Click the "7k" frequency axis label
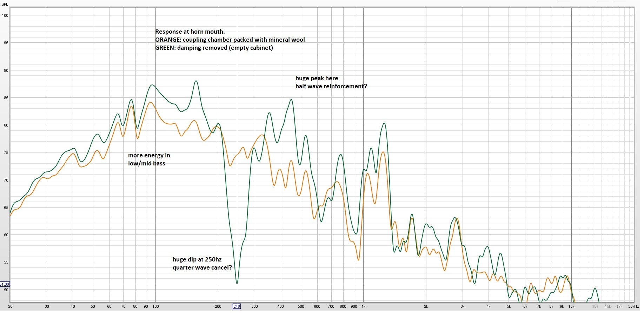Image resolution: width=644 pixels, height=313 pixels. click(539, 306)
